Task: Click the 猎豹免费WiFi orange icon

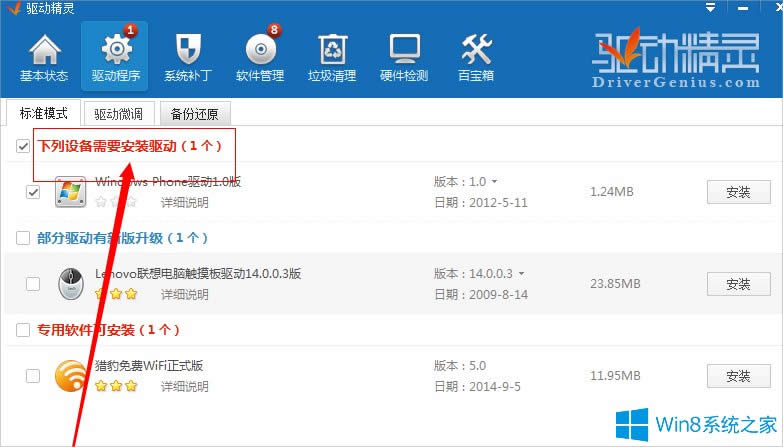Action: pyautogui.click(x=70, y=376)
